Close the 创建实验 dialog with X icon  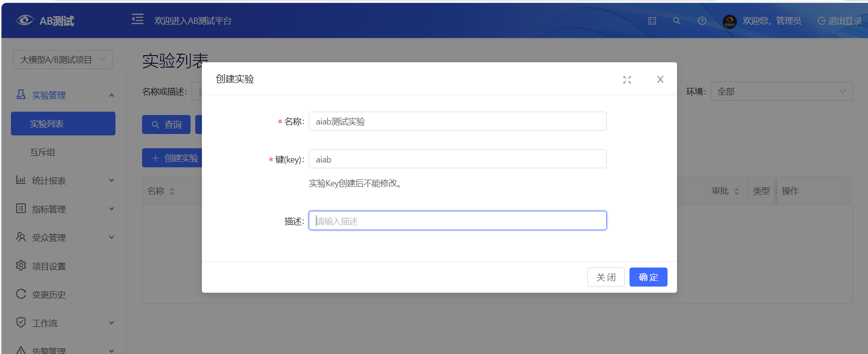pyautogui.click(x=660, y=80)
